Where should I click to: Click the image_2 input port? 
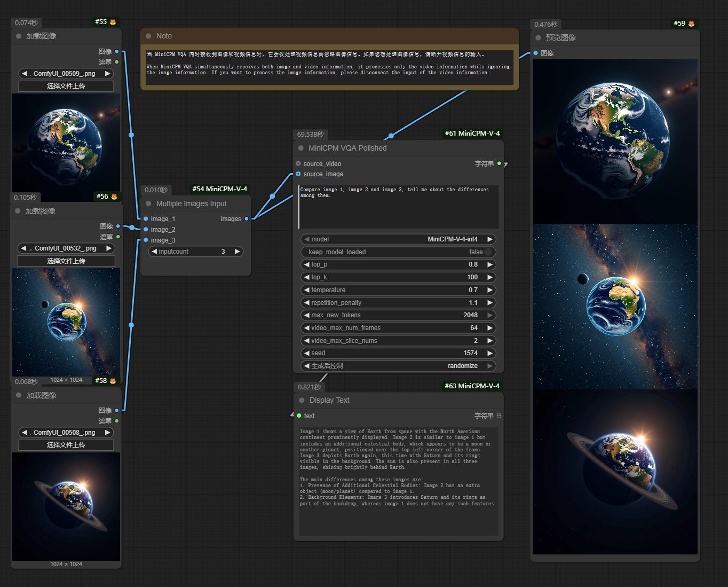146,229
